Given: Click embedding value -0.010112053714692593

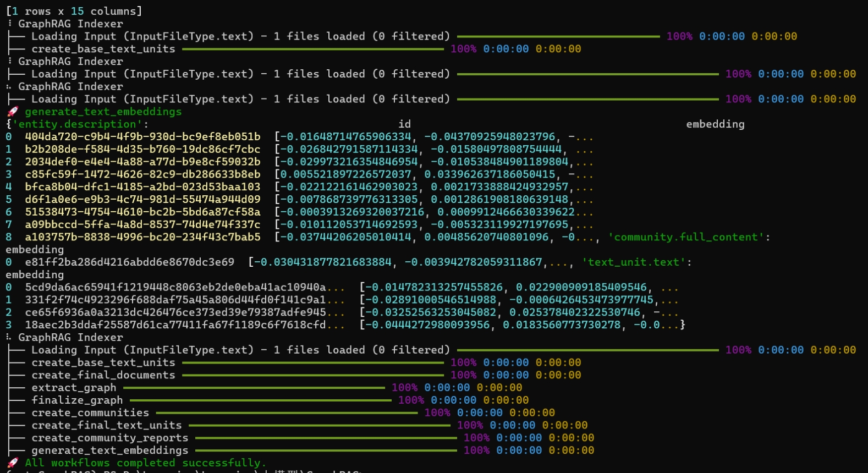Looking at the screenshot, I should pyautogui.click(x=349, y=224).
